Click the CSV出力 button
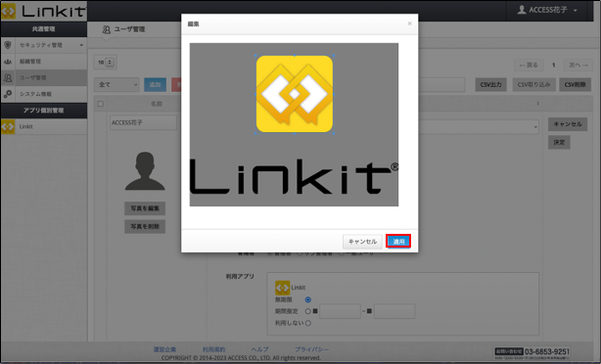This screenshot has width=601, height=364. 490,85
